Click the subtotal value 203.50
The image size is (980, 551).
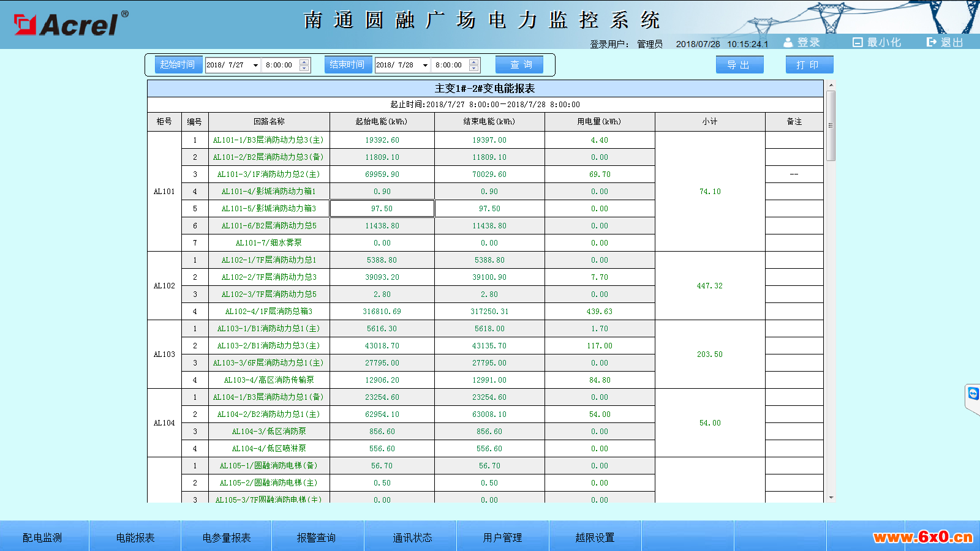click(710, 354)
